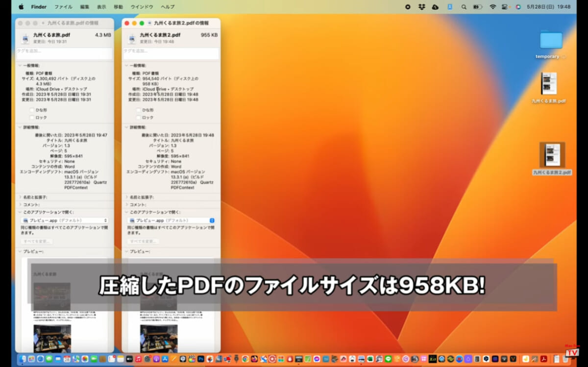Image resolution: width=588 pixels, height=367 pixels.
Task: Expand 名前と拡張子 in 九州くるま旅2.pdf info window
Action: tap(126, 197)
